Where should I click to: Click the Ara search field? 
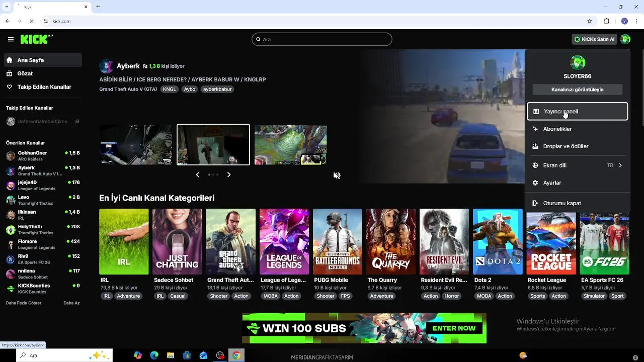coord(322,39)
